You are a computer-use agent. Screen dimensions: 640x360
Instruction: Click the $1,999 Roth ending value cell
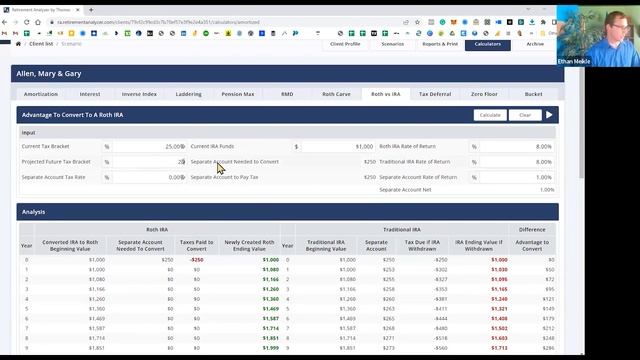271,348
